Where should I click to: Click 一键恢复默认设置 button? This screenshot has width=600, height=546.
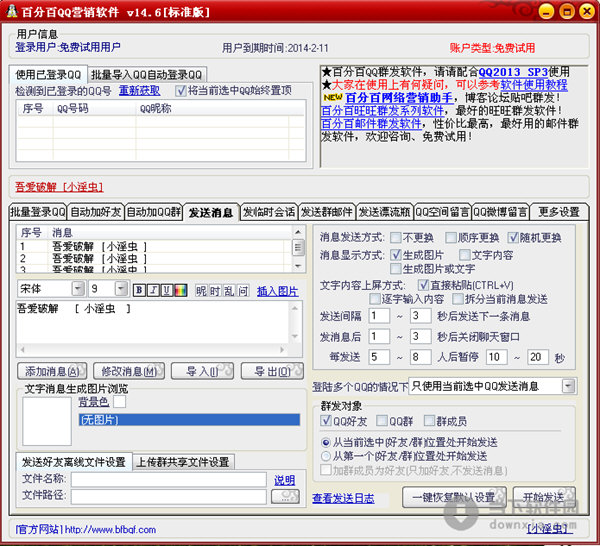[454, 497]
